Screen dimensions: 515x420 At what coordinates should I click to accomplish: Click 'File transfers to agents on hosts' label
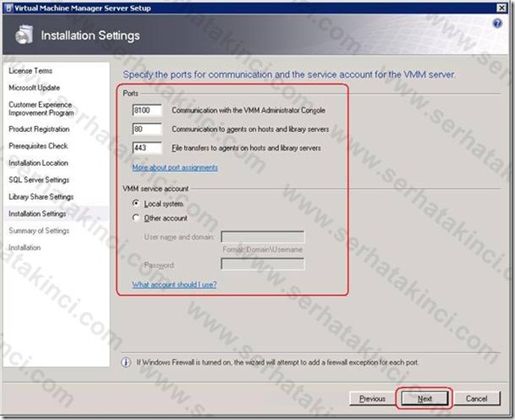click(247, 148)
